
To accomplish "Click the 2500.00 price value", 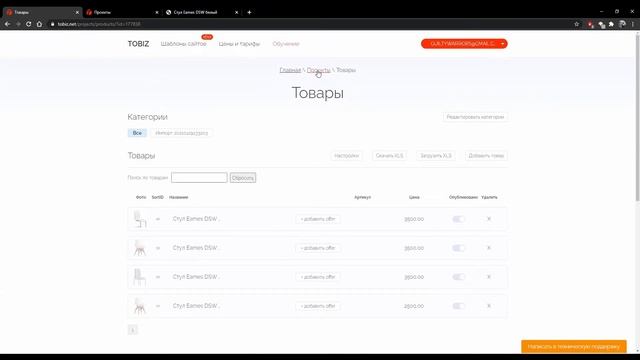I will pos(414,306).
